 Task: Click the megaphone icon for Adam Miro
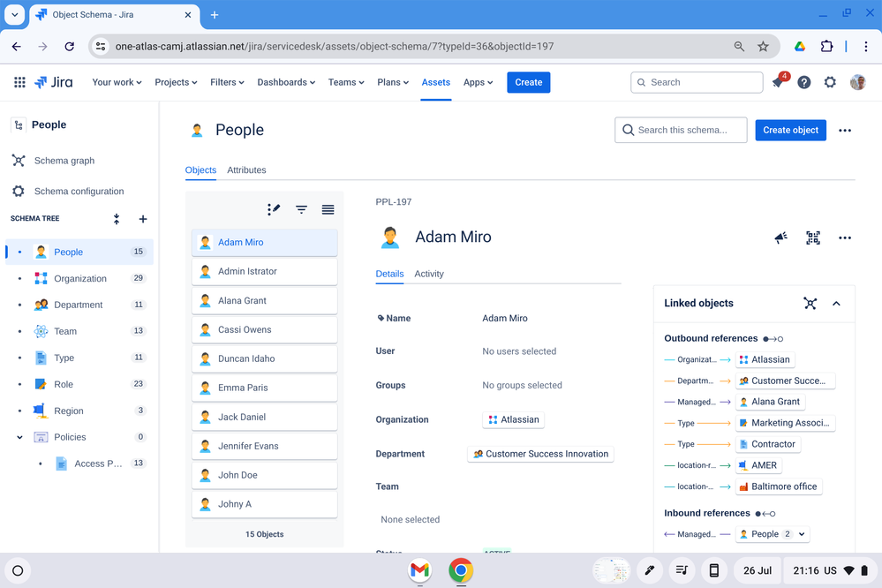[780, 237]
